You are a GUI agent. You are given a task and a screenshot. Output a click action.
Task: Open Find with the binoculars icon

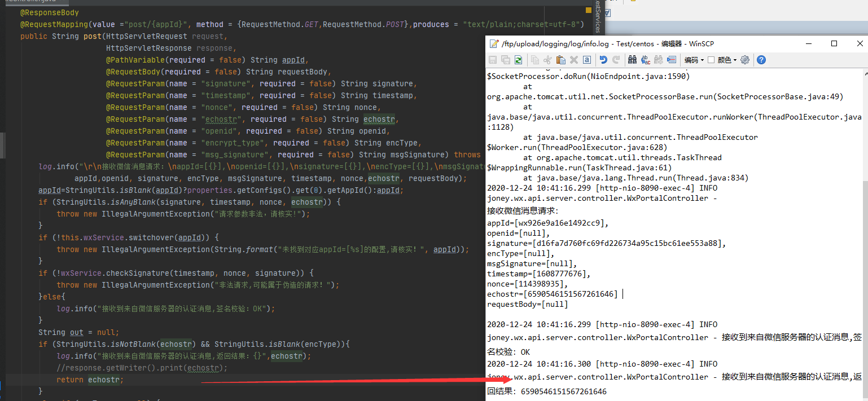(x=632, y=60)
